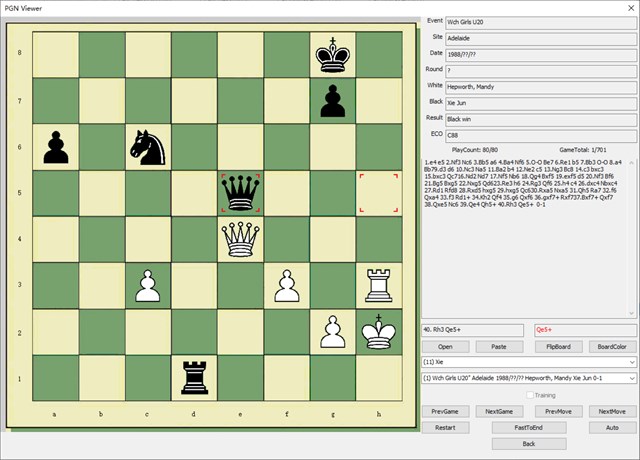Click the Round field
Image resolution: width=640 pixels, height=460 pixels.
coord(541,71)
